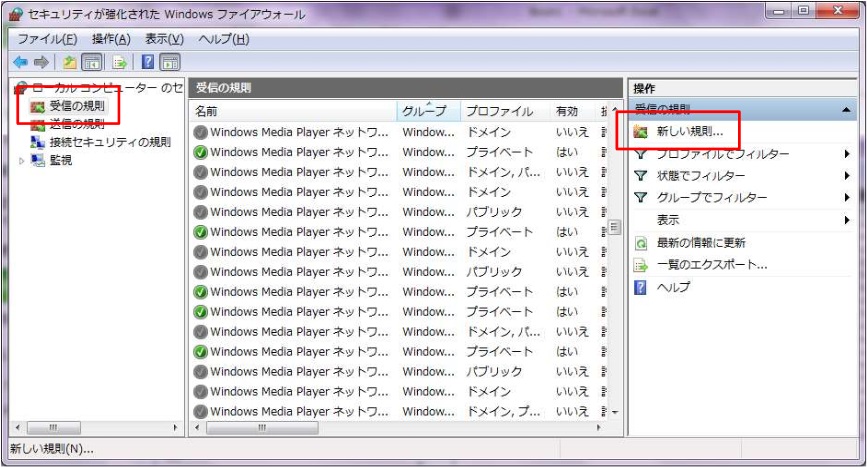Screen dimensions: 867x467
Task: Select the first Windows Media Player rule (ドメイン)
Action: (x=399, y=132)
